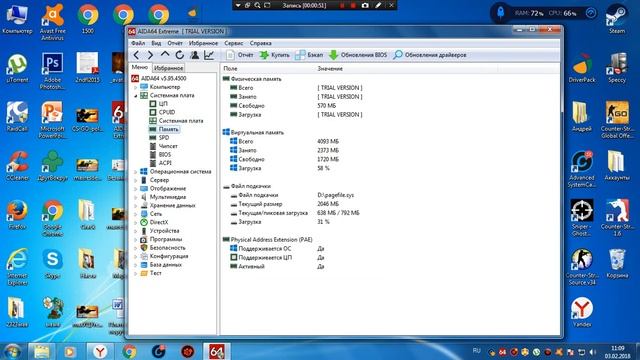The width and height of the screenshot is (640, 360).
Task: Go up one level in AIDA64
Action: [x=165, y=55]
